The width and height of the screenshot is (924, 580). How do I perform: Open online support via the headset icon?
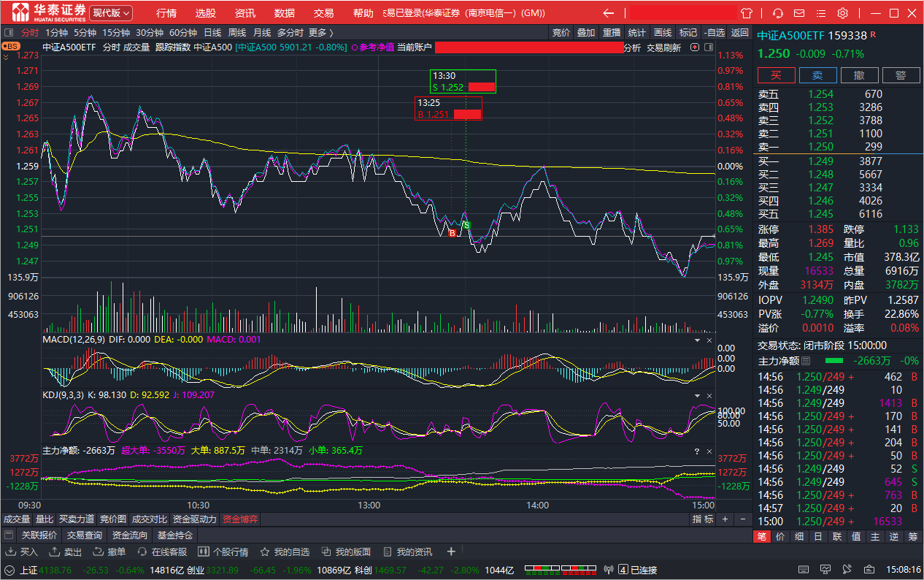coord(778,13)
